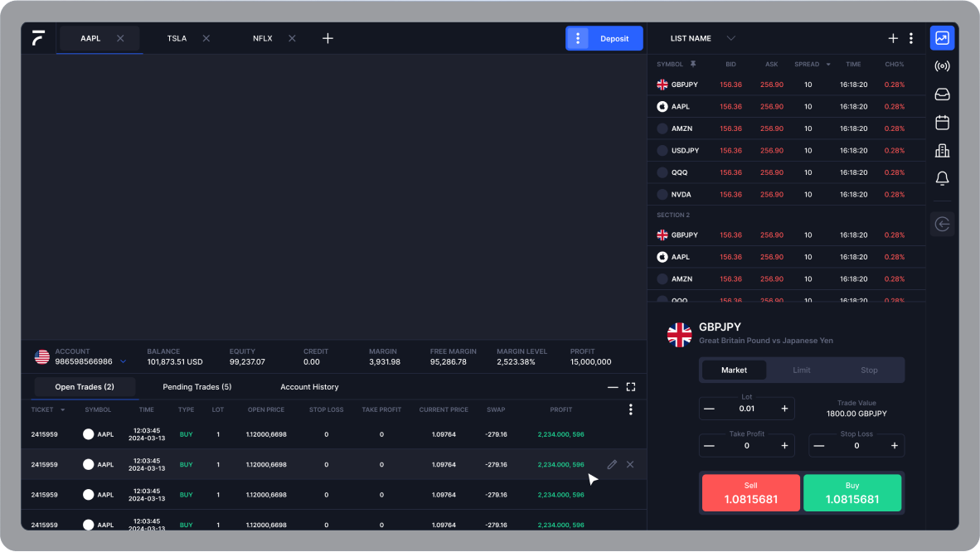
Task: Select GBPJPY under SECTION 2
Action: (786, 235)
